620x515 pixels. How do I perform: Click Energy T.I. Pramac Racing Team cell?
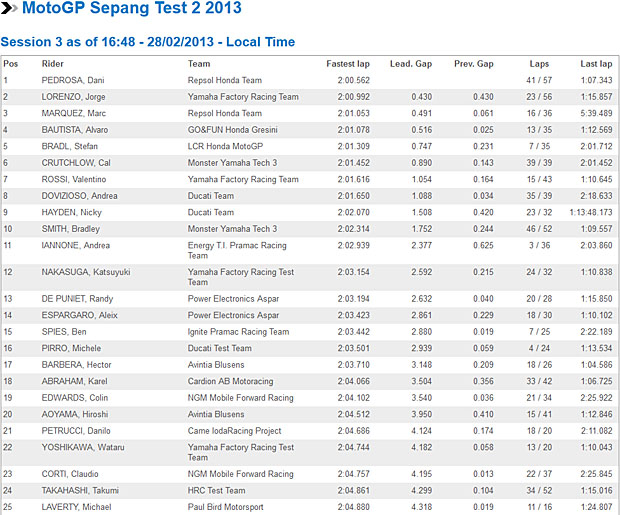pos(237,250)
